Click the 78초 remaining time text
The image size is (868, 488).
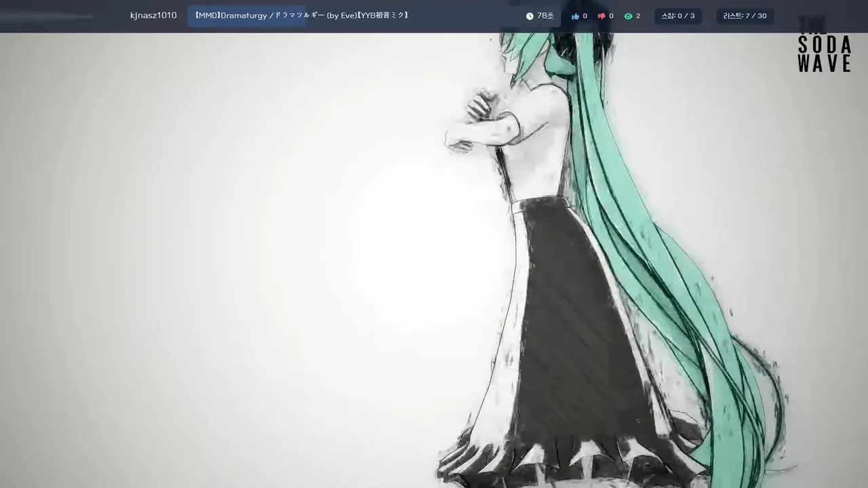point(545,16)
